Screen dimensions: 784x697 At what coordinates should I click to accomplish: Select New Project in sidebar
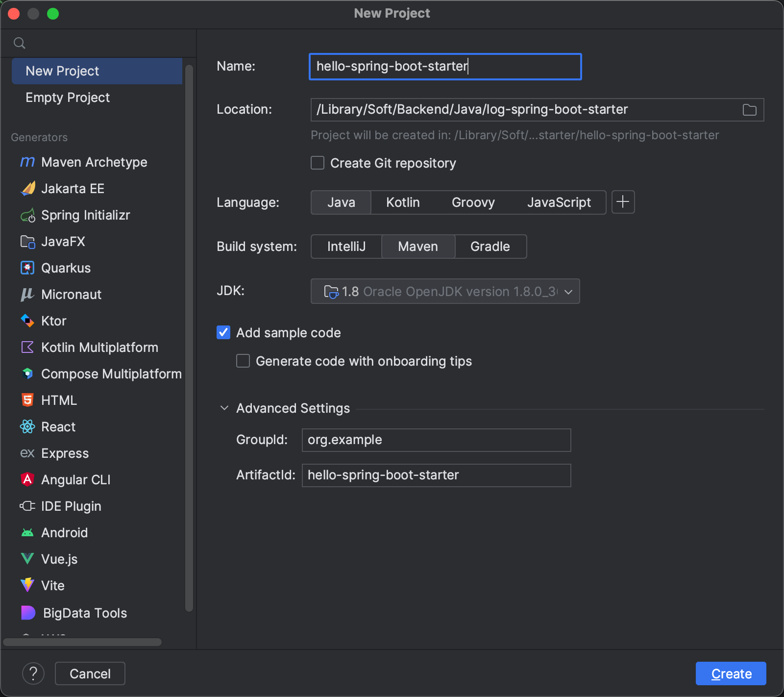point(97,71)
